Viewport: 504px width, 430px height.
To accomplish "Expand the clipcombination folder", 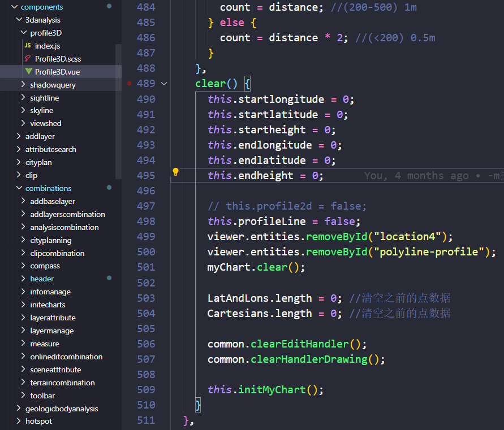I will 23,253.
